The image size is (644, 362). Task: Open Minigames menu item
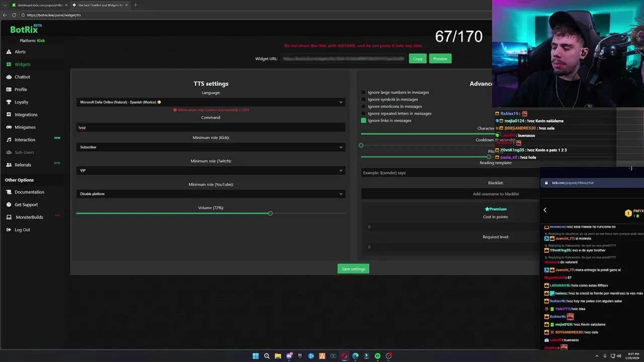25,127
